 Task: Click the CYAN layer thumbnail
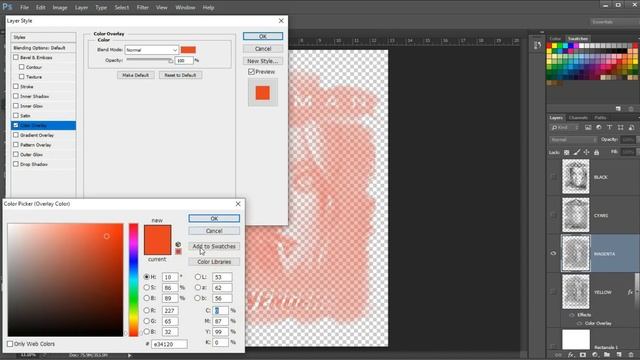(576, 215)
